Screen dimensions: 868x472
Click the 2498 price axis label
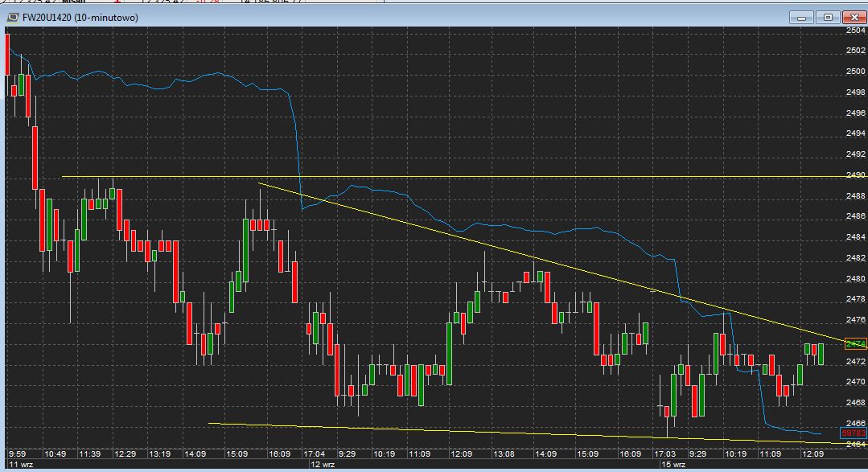856,92
